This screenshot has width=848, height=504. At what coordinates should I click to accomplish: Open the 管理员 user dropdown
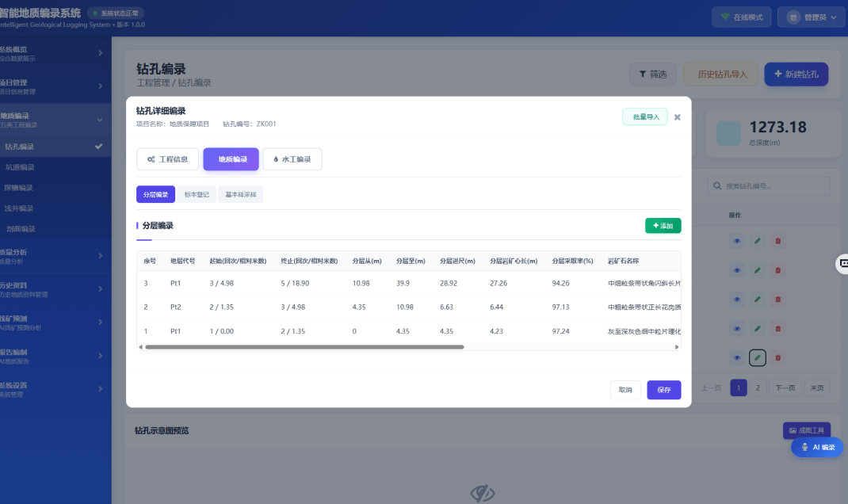pyautogui.click(x=812, y=17)
